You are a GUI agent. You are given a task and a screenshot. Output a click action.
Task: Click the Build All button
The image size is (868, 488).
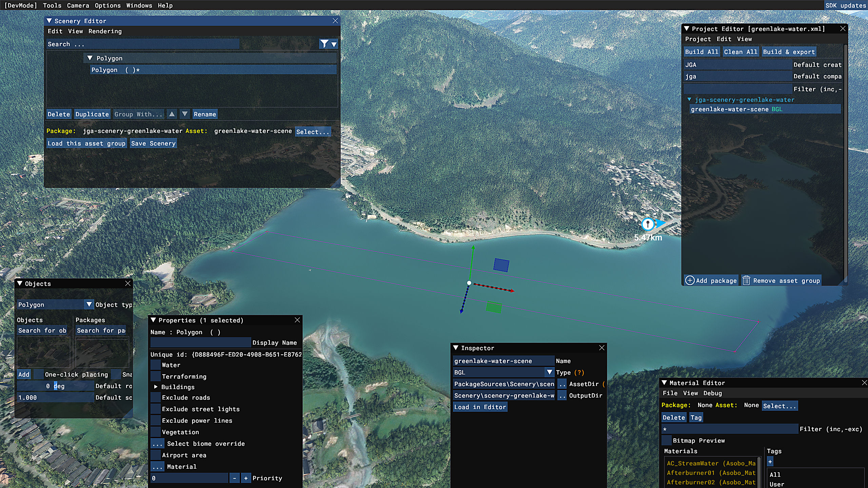702,52
